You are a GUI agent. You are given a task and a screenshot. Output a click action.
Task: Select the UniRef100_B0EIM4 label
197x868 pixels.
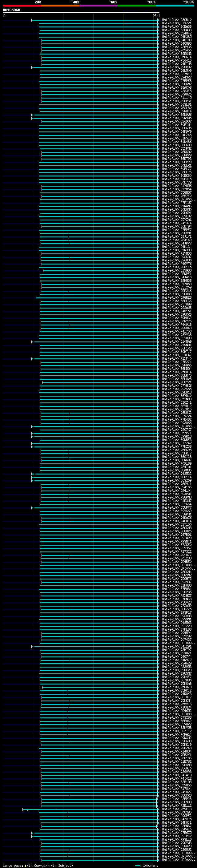tap(177, 125)
